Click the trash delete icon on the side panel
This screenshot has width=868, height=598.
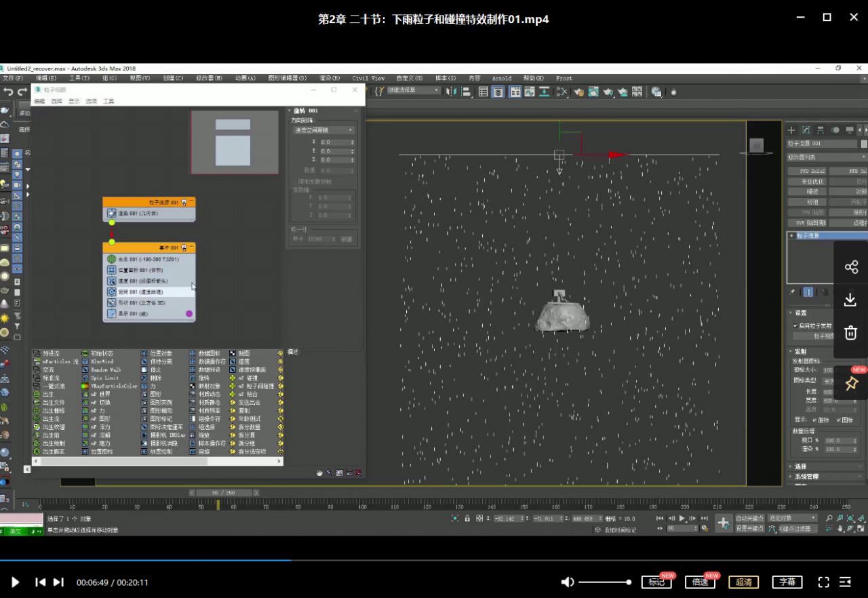851,332
